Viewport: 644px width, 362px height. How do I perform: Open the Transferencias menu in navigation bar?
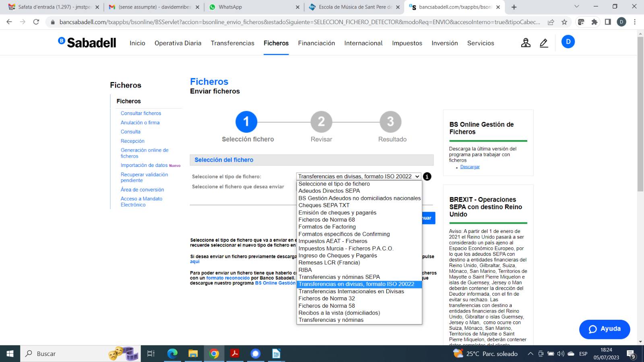point(232,43)
